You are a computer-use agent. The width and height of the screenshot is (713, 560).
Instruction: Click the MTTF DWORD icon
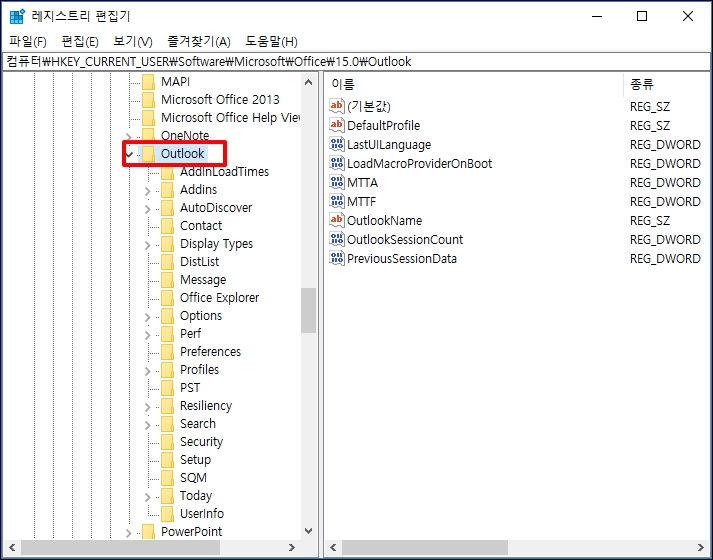point(337,201)
